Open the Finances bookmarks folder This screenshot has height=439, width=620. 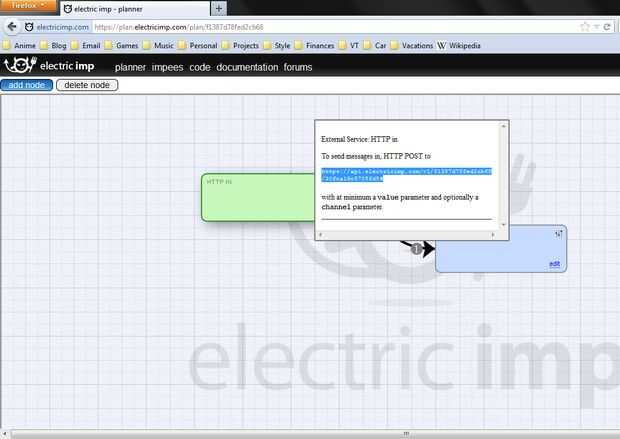pyautogui.click(x=315, y=45)
